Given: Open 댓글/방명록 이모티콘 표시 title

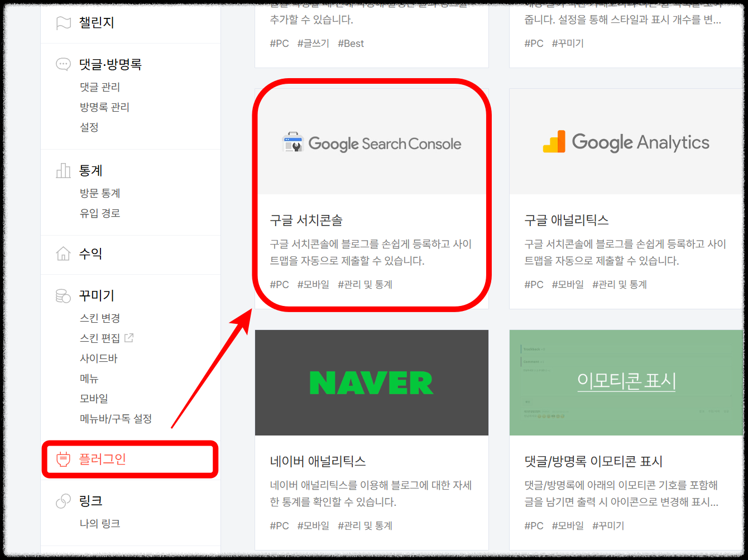Looking at the screenshot, I should pos(593,461).
